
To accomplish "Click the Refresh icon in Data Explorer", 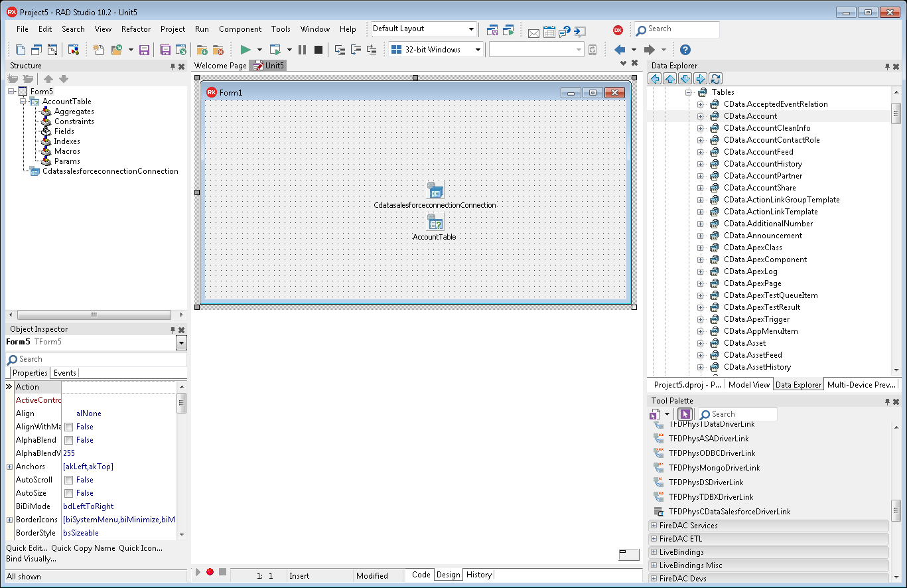I will coord(715,79).
